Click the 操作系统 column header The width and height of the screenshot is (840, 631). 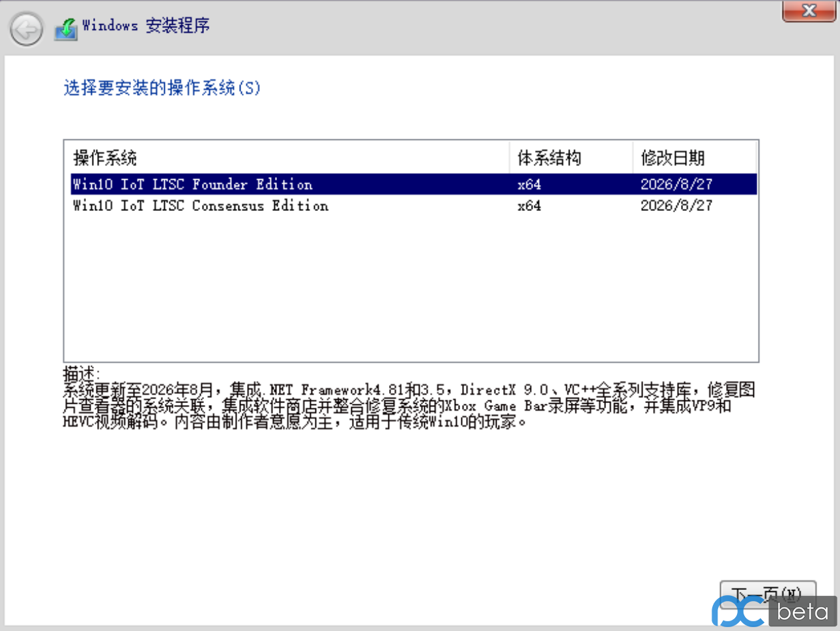(289, 158)
